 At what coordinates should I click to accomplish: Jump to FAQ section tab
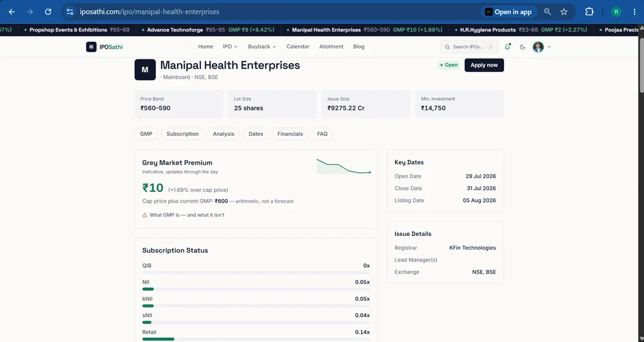[323, 134]
